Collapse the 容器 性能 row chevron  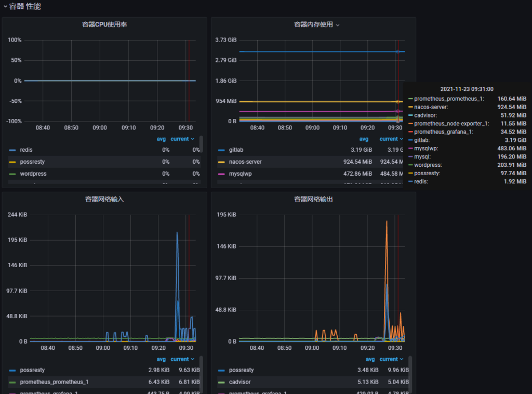click(5, 7)
